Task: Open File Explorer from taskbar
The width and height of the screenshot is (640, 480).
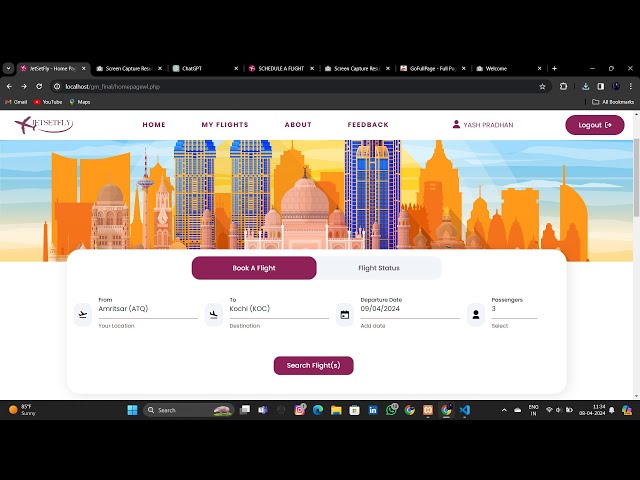Action: click(336, 410)
